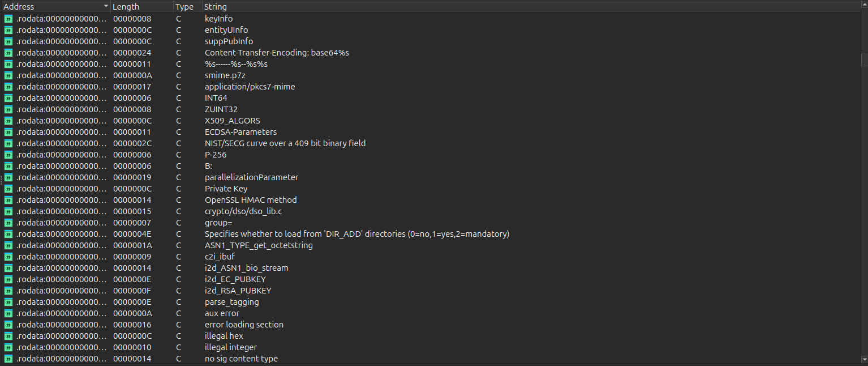
Task: Click the icon for X509_ALGORS string row
Action: click(8, 121)
